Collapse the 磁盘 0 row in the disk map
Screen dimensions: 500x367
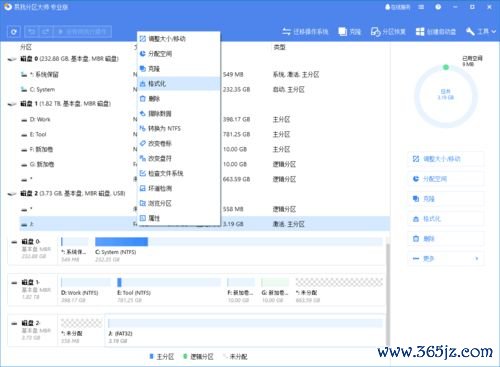click(14, 242)
